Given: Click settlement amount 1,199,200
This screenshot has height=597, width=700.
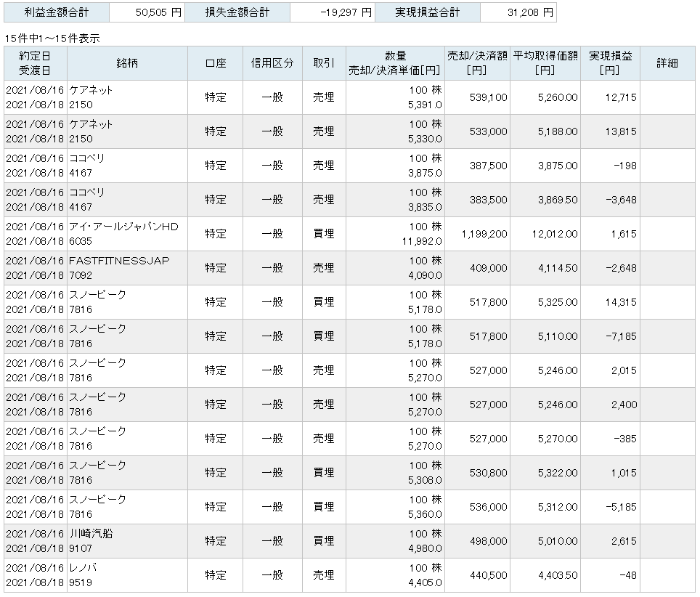Looking at the screenshot, I should [x=484, y=234].
